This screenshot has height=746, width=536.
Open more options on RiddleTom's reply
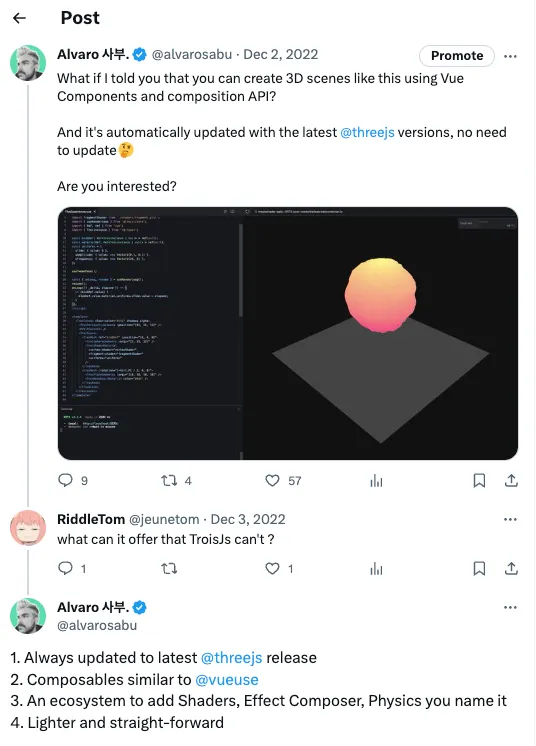510,519
